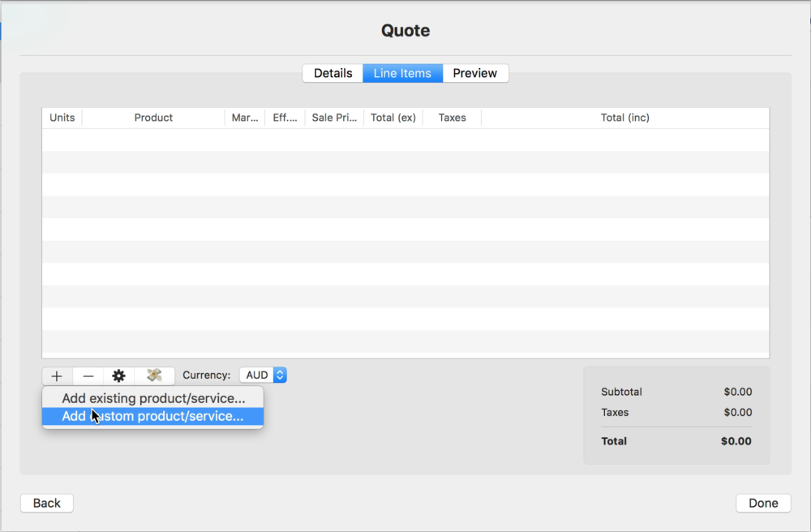Viewport: 811px width, 532px height.
Task: Select Add custom product/service from the menu
Action: click(x=152, y=415)
